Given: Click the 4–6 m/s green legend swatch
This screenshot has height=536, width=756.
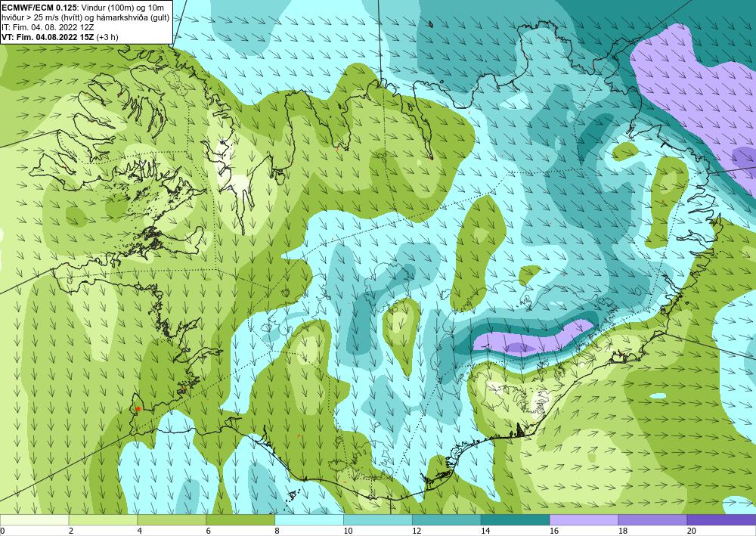Looking at the screenshot, I should (x=172, y=519).
